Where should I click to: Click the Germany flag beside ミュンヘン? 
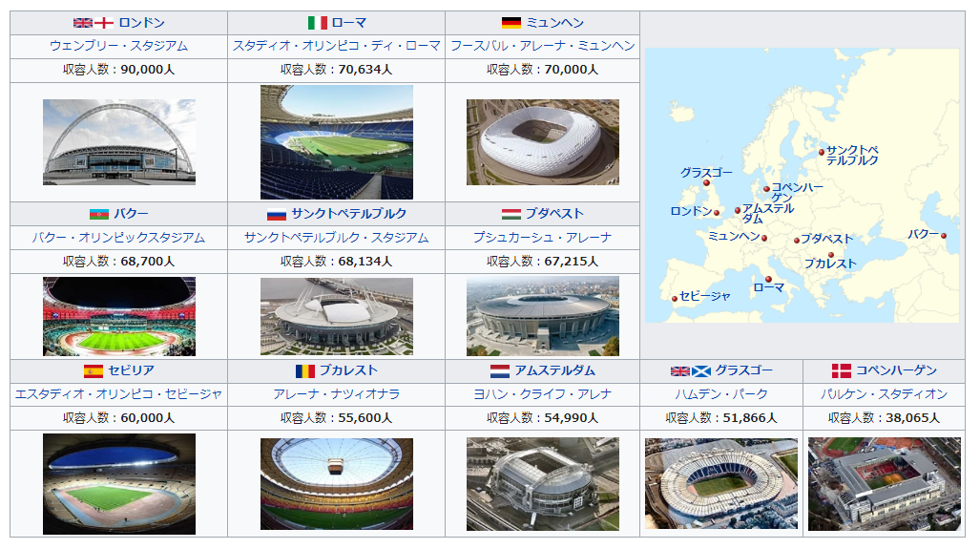[x=511, y=23]
